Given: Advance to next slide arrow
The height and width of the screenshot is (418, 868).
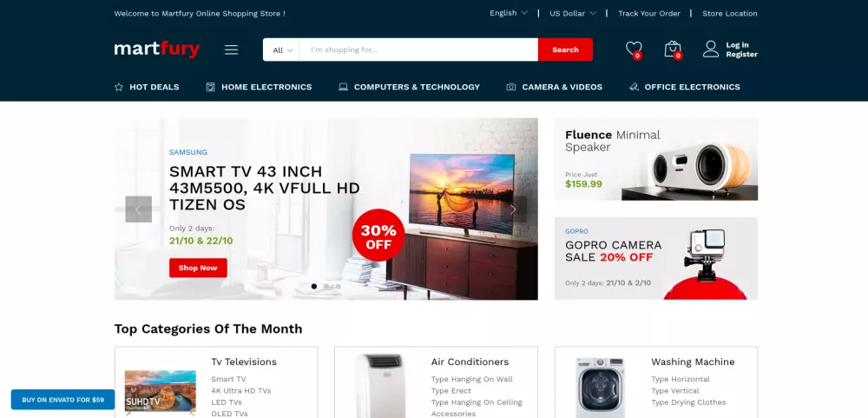Looking at the screenshot, I should click(513, 209).
